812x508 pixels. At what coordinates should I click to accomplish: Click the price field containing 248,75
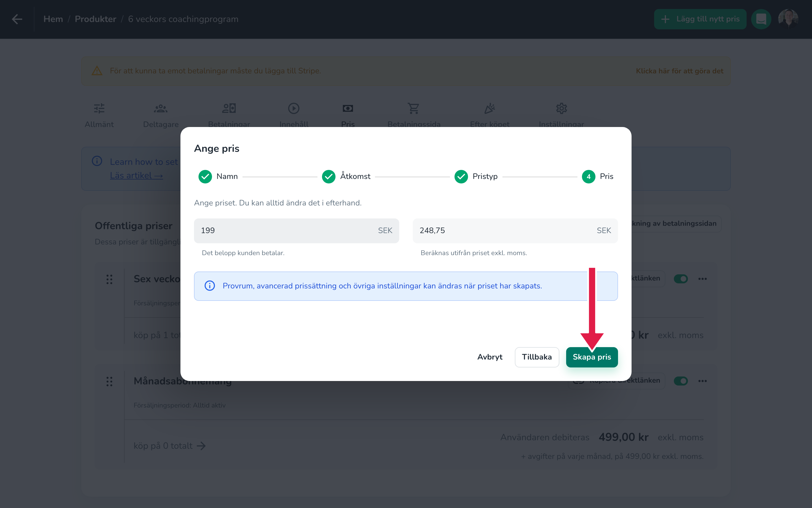tap(515, 231)
